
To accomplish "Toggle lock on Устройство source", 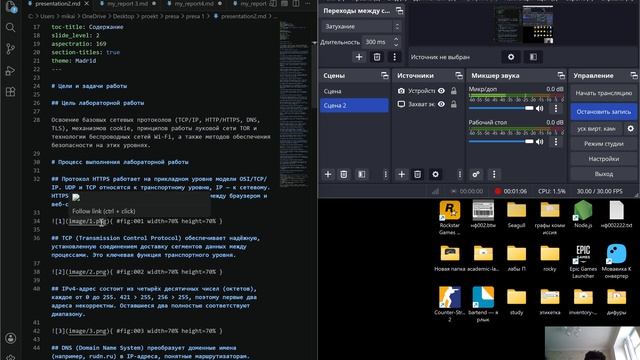I will coord(453,91).
